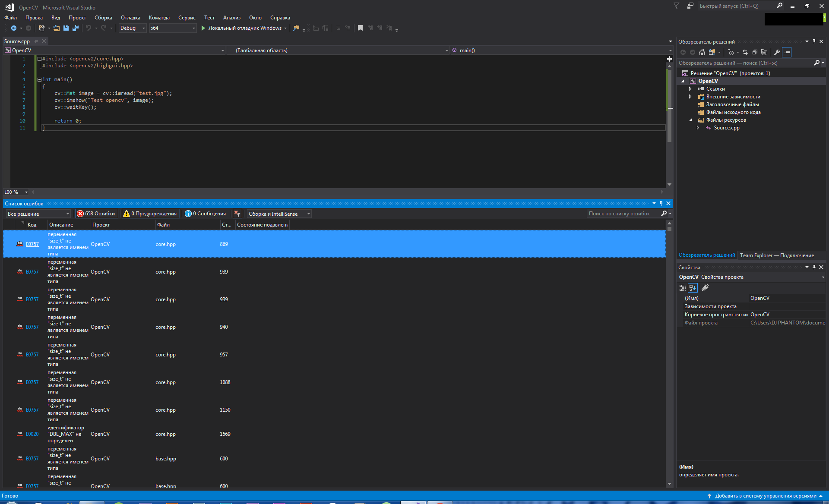Open pending changes filter clock icon

pos(731,52)
